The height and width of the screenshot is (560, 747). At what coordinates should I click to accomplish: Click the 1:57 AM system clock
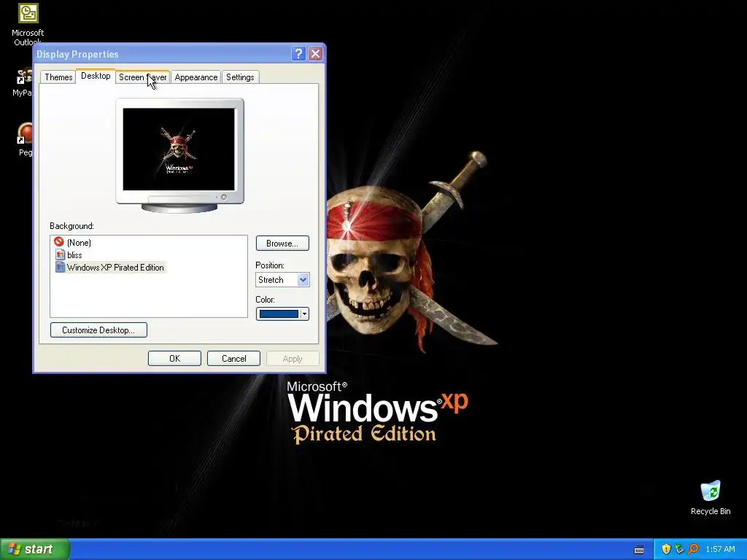click(720, 549)
